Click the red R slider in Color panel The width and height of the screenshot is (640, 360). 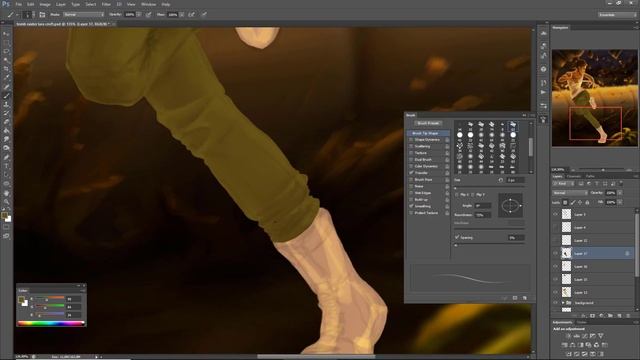[x=50, y=298]
